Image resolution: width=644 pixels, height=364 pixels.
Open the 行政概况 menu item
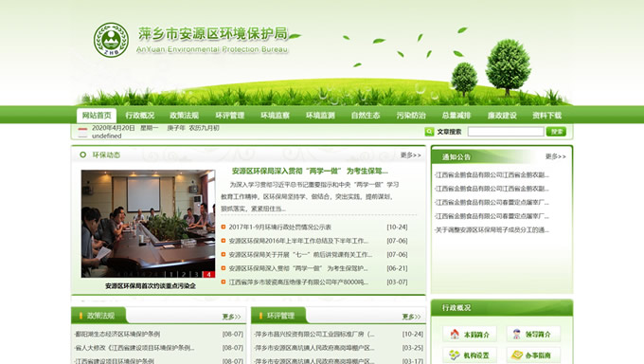point(140,115)
